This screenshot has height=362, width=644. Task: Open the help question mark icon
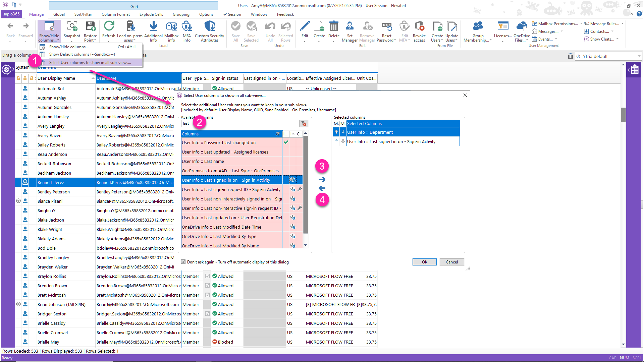click(639, 14)
